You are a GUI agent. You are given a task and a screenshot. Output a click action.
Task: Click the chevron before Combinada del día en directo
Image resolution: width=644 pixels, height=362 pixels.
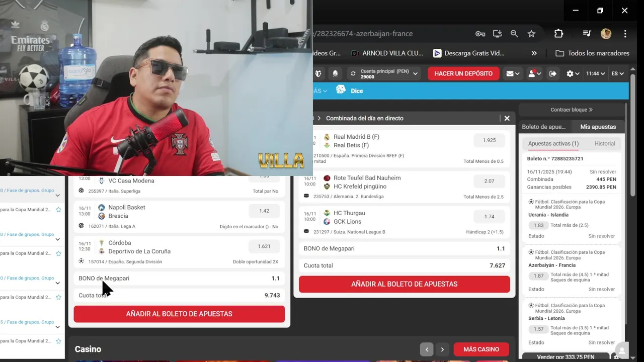(319, 118)
